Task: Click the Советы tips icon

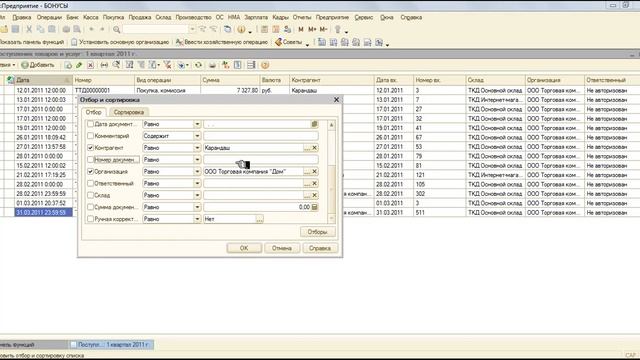Action: click(278, 42)
